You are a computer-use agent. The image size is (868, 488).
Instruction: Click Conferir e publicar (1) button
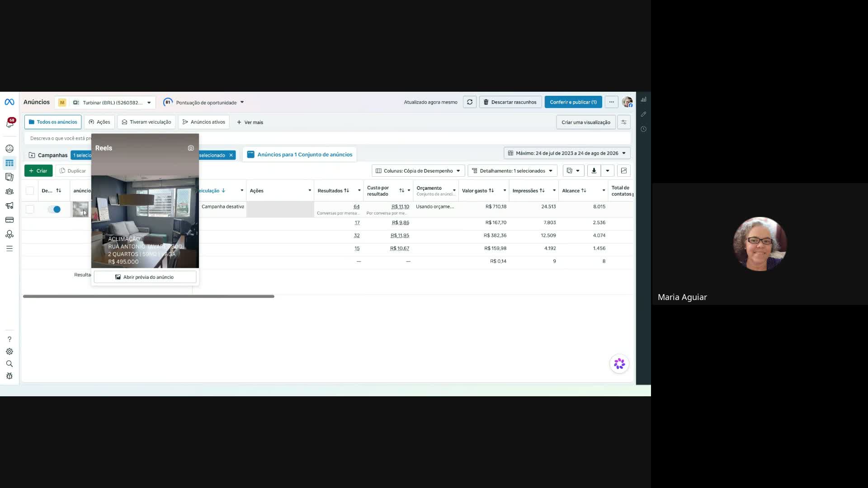click(x=573, y=102)
